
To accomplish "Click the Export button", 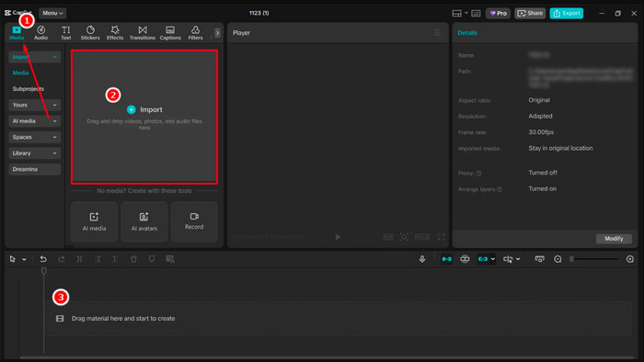I will [x=567, y=13].
